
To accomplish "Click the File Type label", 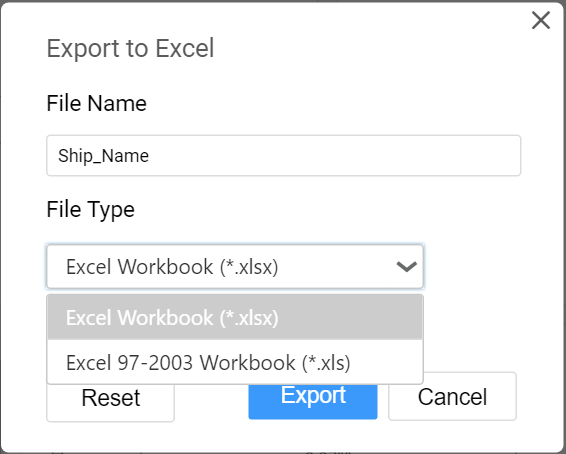I will click(91, 210).
